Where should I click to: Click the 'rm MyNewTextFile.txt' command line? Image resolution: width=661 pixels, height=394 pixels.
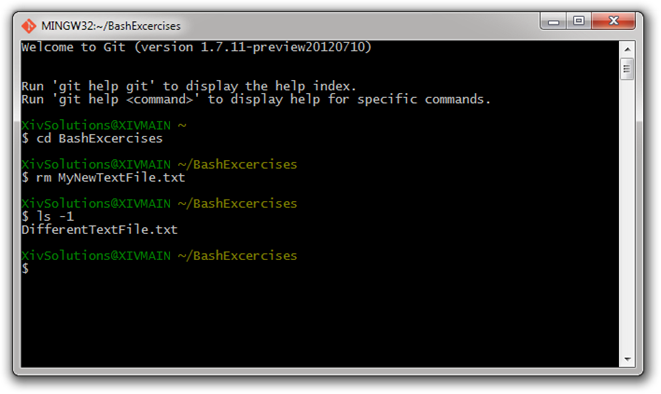[103, 177]
